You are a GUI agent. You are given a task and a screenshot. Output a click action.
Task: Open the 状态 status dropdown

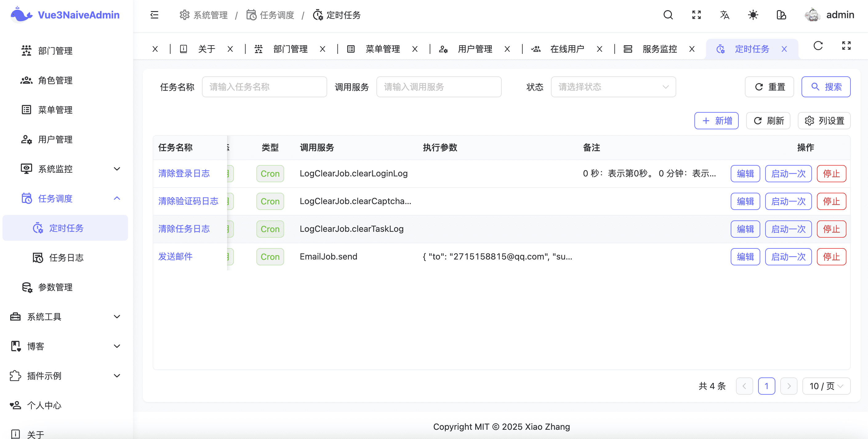point(613,87)
